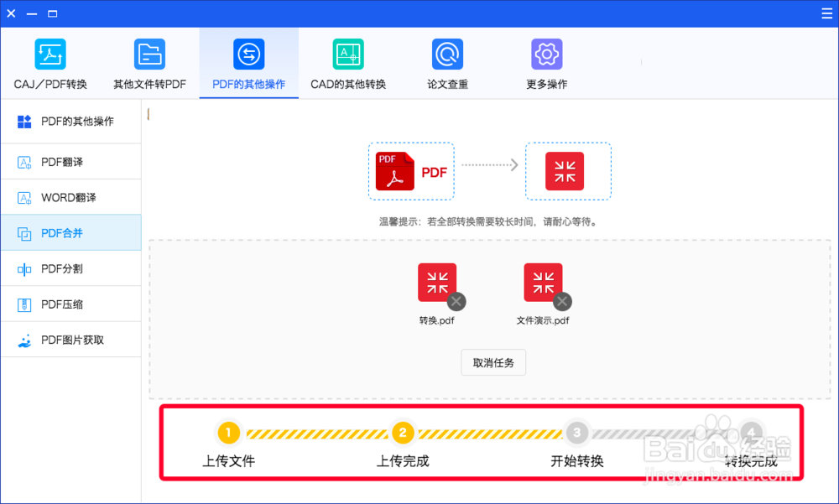Click step 1 上传文件 indicator

pos(228,433)
